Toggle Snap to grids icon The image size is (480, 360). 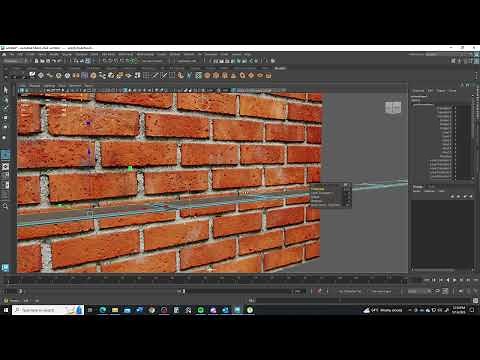click(105, 61)
